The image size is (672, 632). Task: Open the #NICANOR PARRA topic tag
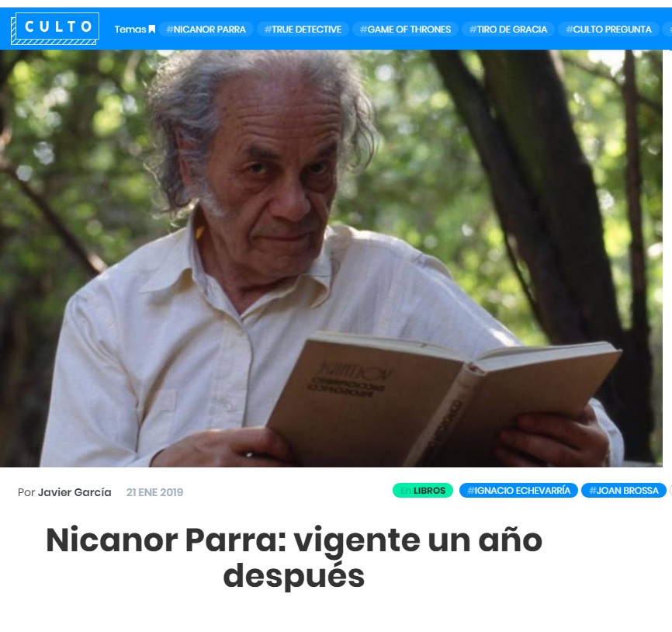(206, 30)
